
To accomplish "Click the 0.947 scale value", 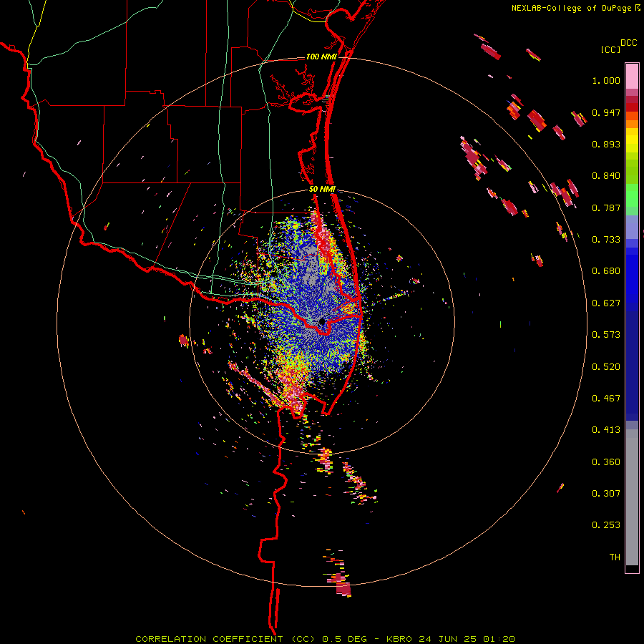I will [x=606, y=112].
